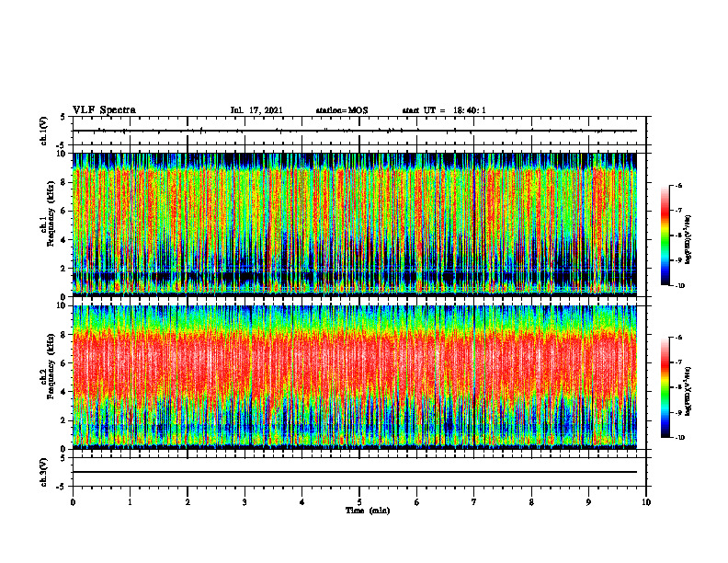Click the ch.1 colorbar log(PSD) label

click(688, 239)
